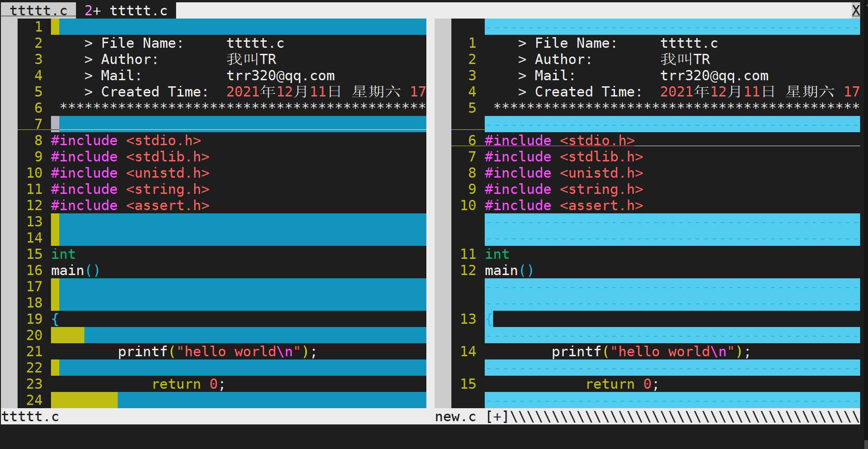Viewport: 868px width, 449px height.
Task: Click 'main()' on line 12 right
Action: 509,270
